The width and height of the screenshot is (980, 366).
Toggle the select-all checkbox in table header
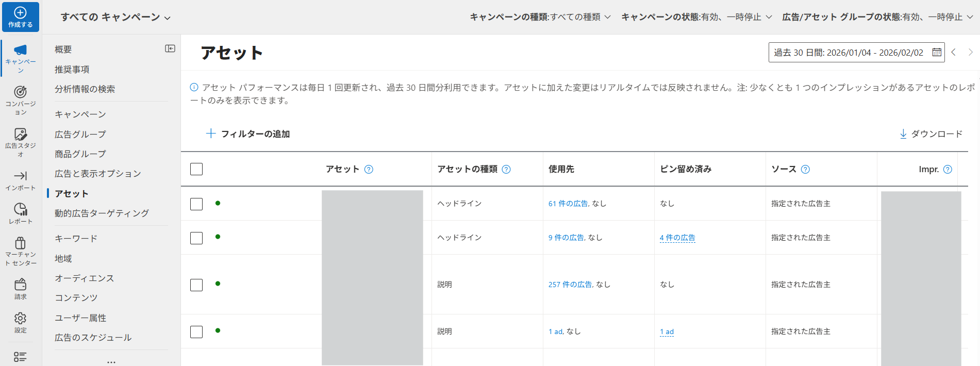(196, 169)
